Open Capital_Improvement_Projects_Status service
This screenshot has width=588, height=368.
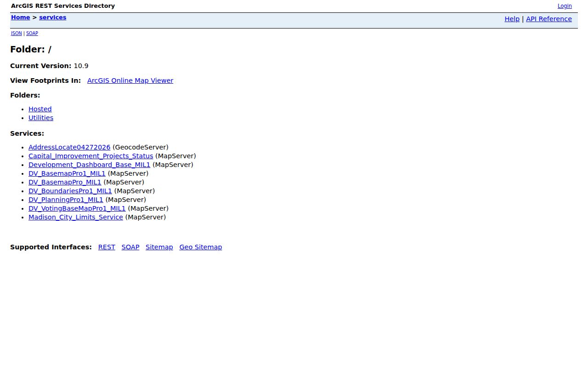90,156
